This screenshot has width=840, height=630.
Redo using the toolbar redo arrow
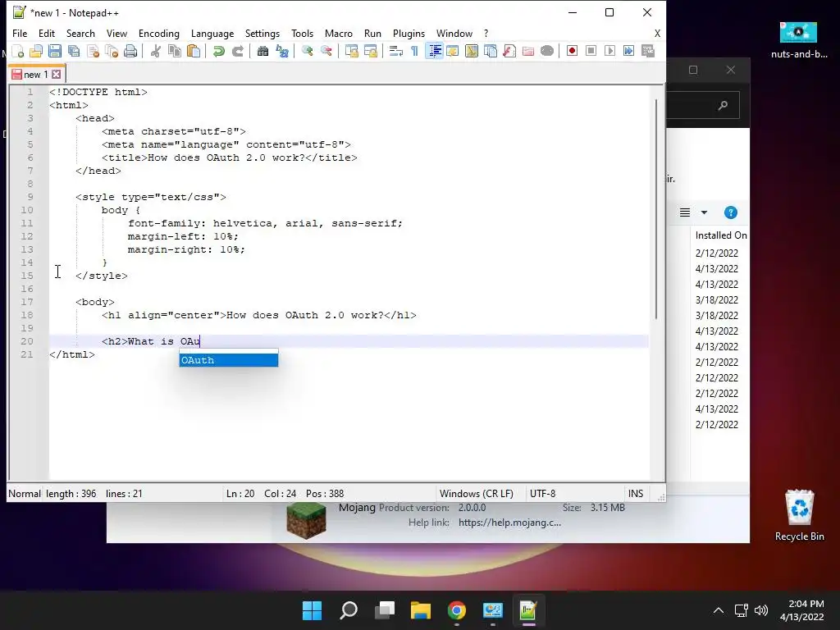point(237,51)
